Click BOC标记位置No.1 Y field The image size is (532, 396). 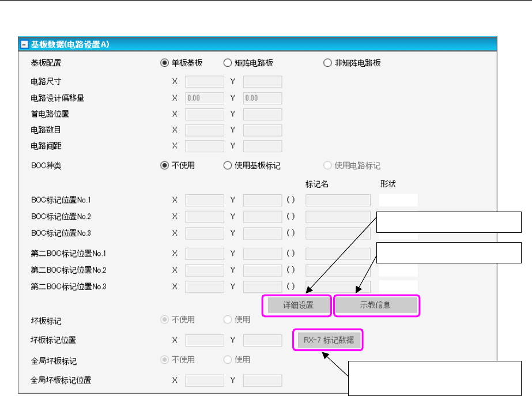pos(263,200)
